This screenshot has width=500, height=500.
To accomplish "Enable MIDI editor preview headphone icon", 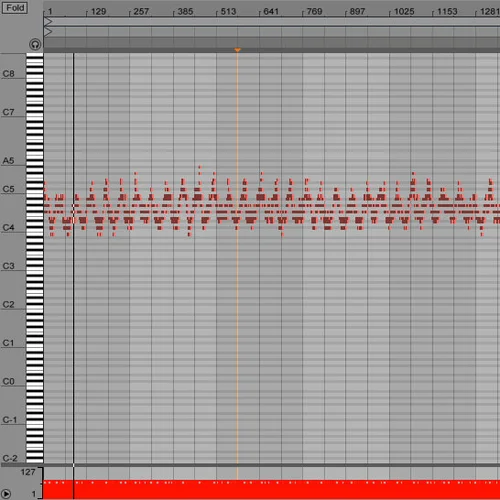I will click(x=35, y=44).
